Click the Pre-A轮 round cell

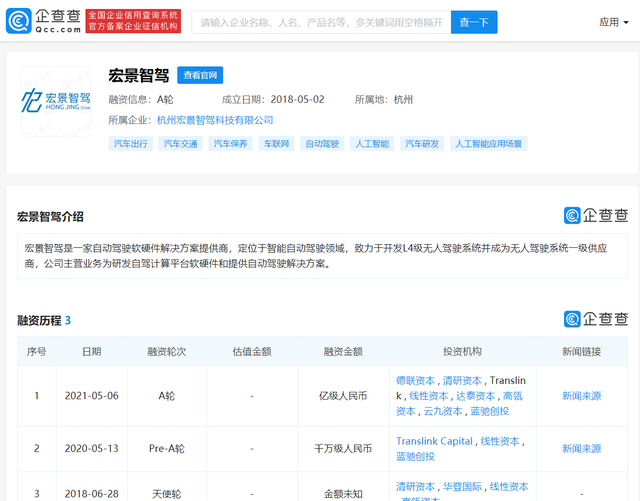pos(167,448)
